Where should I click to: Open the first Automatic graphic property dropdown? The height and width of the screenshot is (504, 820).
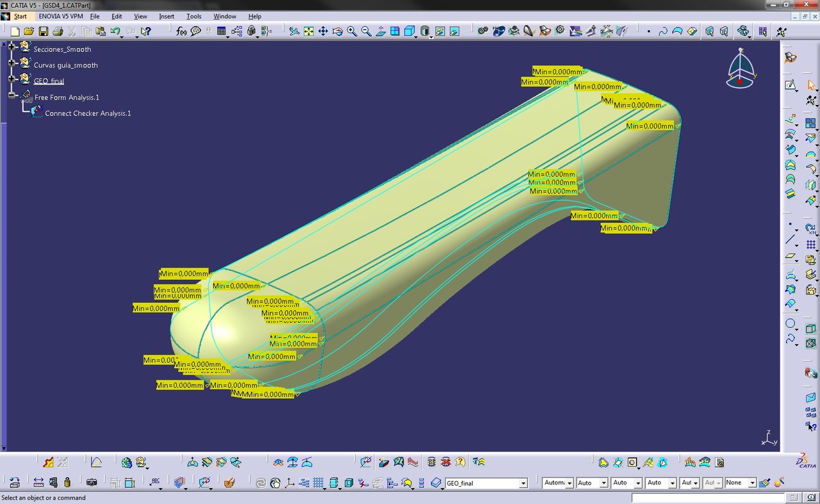pyautogui.click(x=569, y=483)
